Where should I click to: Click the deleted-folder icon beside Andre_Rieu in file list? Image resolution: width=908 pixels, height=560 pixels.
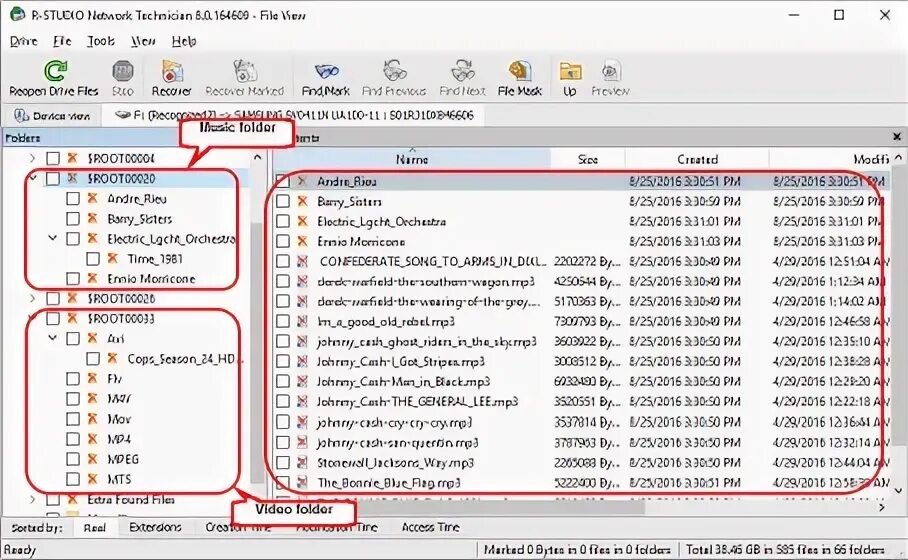point(302,181)
